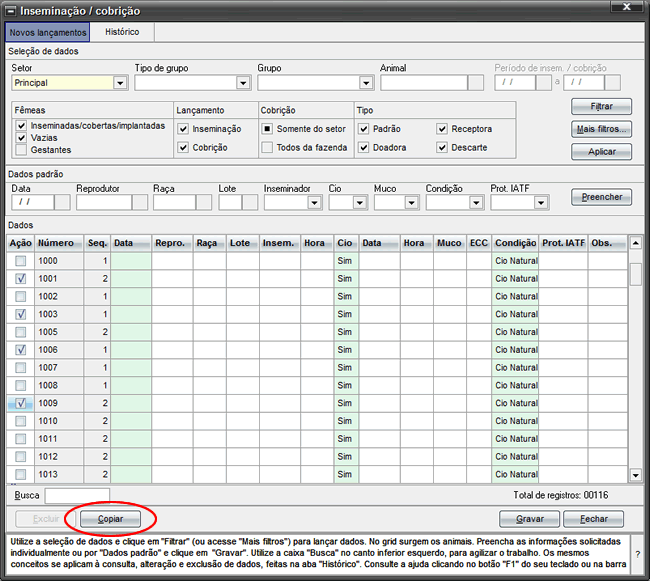This screenshot has width=650, height=581.
Task: Toggle the Cobrição checkbox
Action: (183, 148)
